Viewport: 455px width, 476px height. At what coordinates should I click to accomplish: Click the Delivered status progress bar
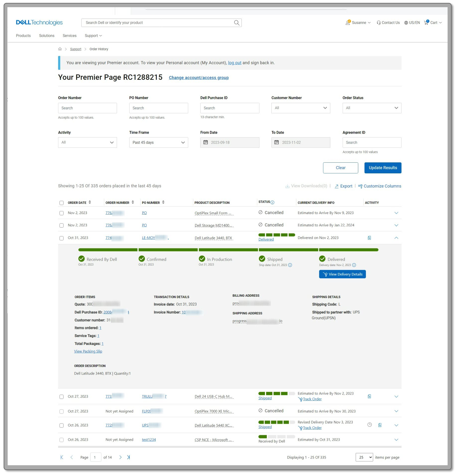277,235
